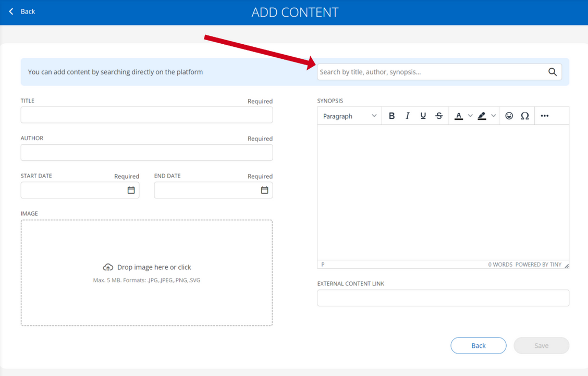Click the image drop zone to upload
The image size is (588, 376).
[x=146, y=273]
